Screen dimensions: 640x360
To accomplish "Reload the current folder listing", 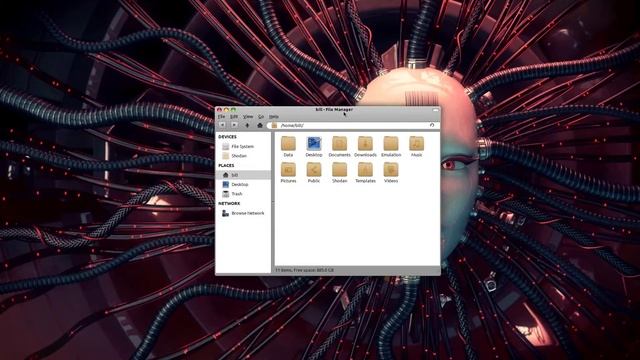I will pos(432,125).
